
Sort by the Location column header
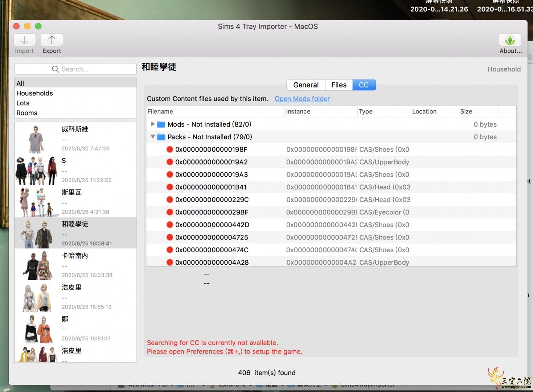tap(435, 111)
